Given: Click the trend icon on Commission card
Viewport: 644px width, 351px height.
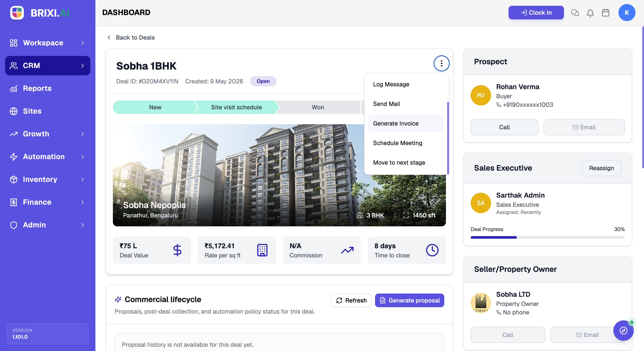Looking at the screenshot, I should [347, 250].
